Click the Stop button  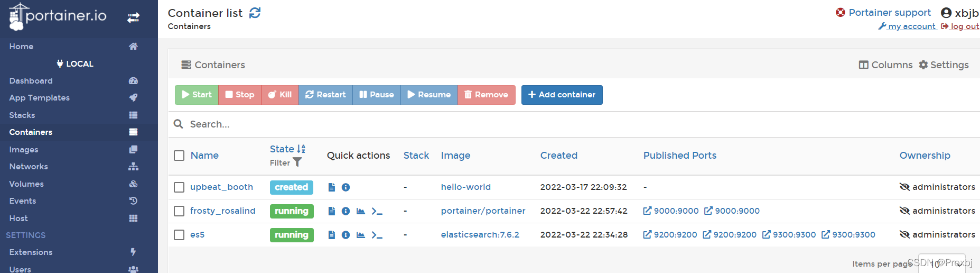point(240,95)
